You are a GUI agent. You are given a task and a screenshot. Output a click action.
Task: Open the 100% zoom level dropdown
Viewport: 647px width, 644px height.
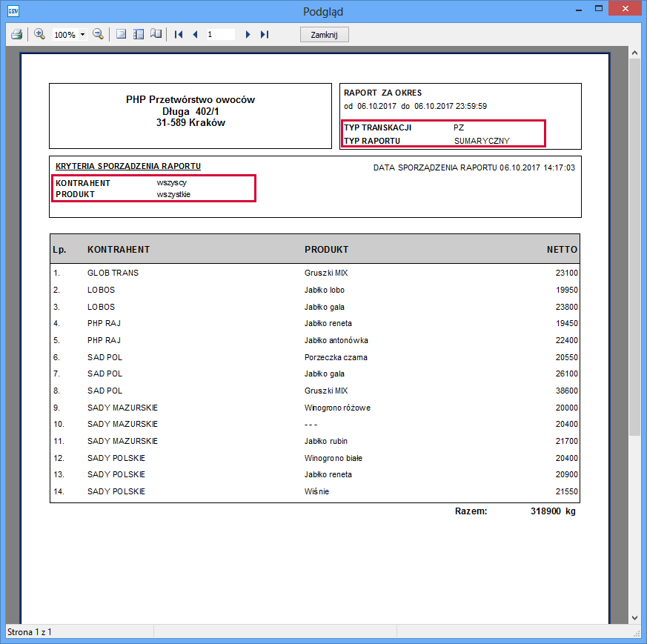pyautogui.click(x=82, y=35)
